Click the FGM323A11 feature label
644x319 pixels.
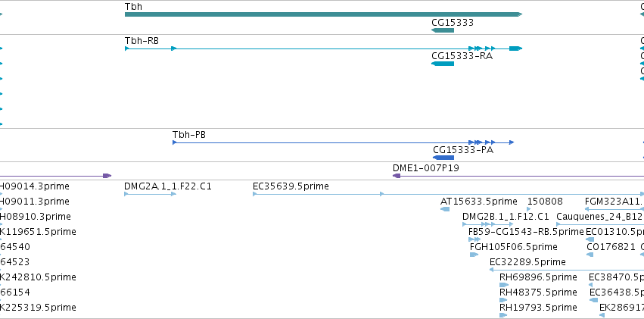pyautogui.click(x=614, y=202)
